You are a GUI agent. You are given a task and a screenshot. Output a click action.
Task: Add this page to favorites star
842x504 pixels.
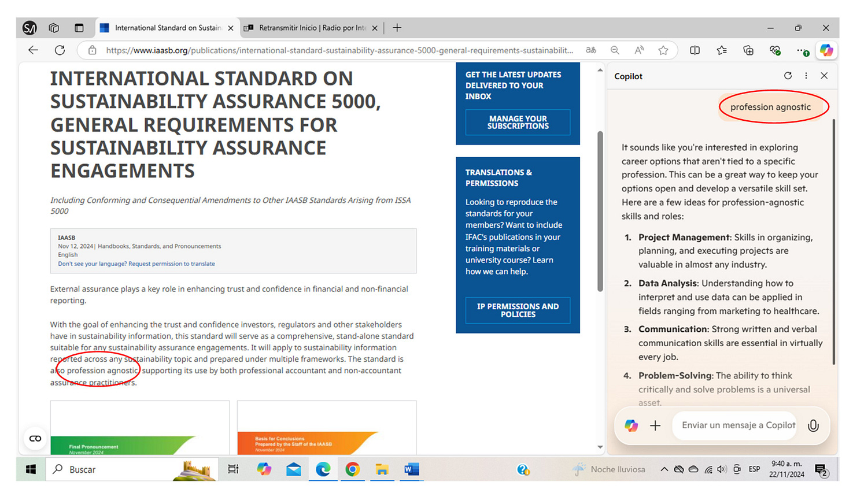click(663, 50)
